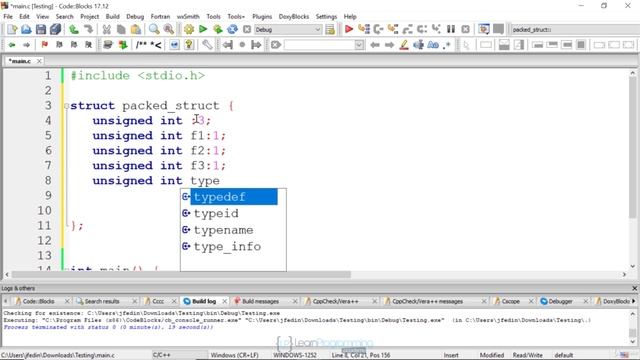
Task: Open the wxSmith menu
Action: 188,17
